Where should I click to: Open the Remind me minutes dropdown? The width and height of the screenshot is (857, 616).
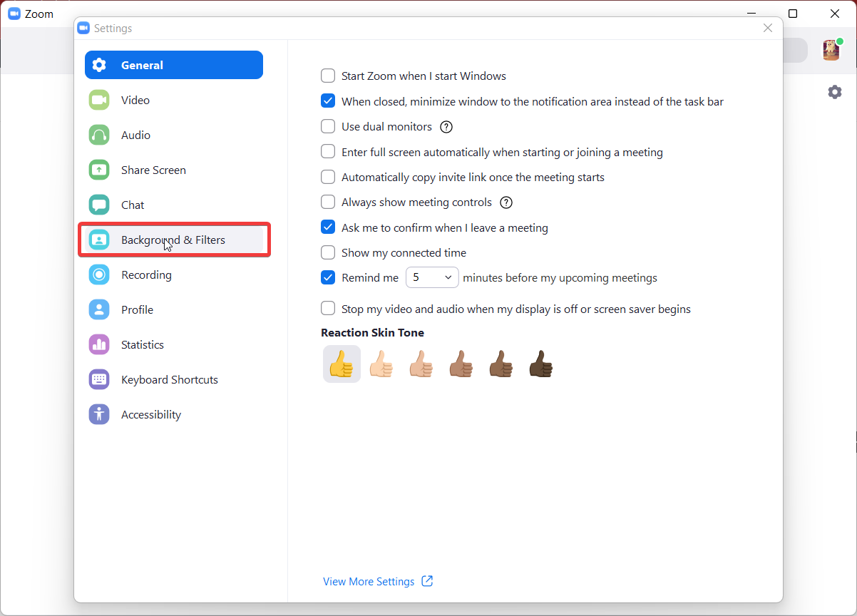(x=432, y=277)
